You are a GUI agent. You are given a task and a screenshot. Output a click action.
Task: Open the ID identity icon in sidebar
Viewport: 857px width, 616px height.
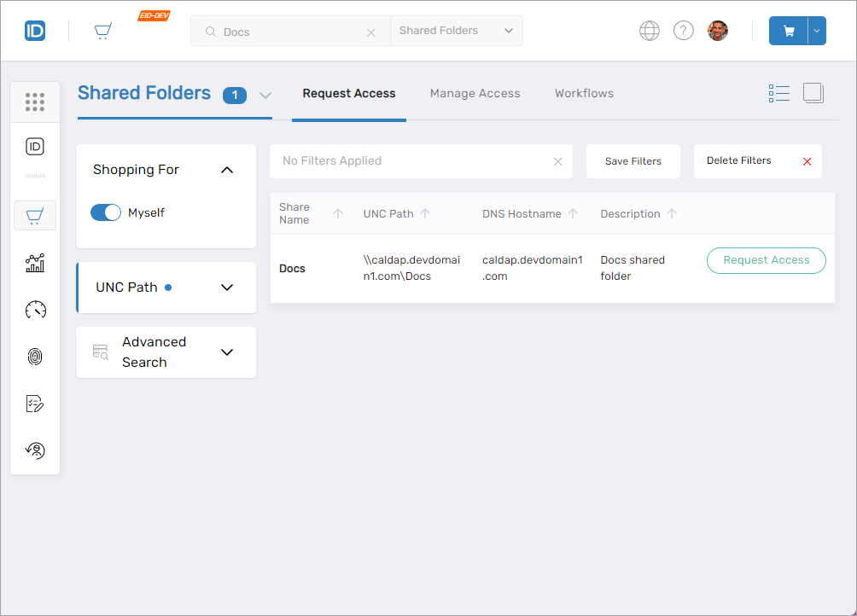click(x=35, y=147)
